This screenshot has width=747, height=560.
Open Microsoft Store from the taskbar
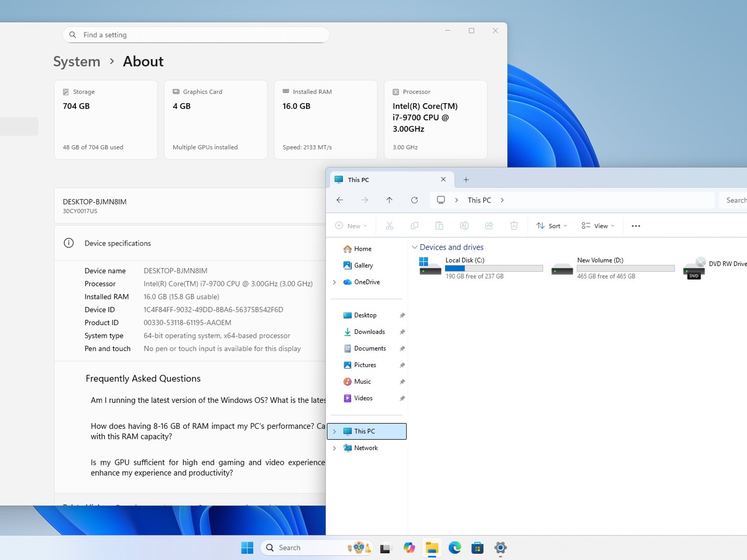click(x=477, y=547)
